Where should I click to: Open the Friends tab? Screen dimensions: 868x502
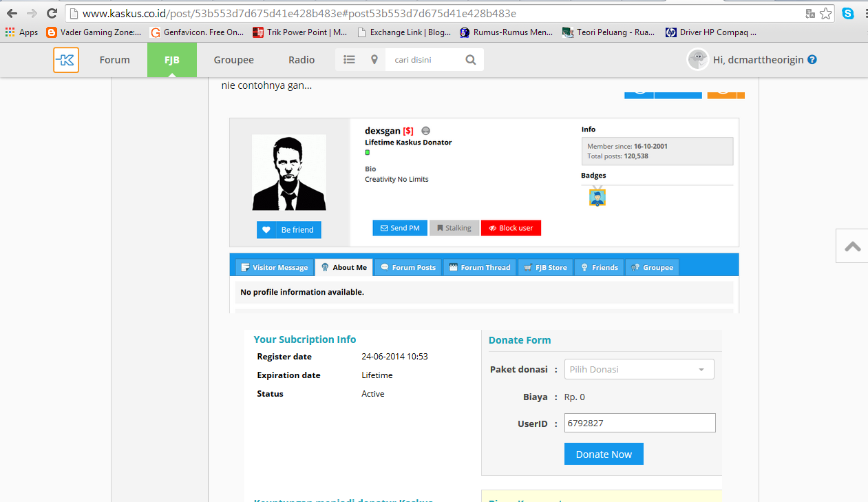coord(600,267)
